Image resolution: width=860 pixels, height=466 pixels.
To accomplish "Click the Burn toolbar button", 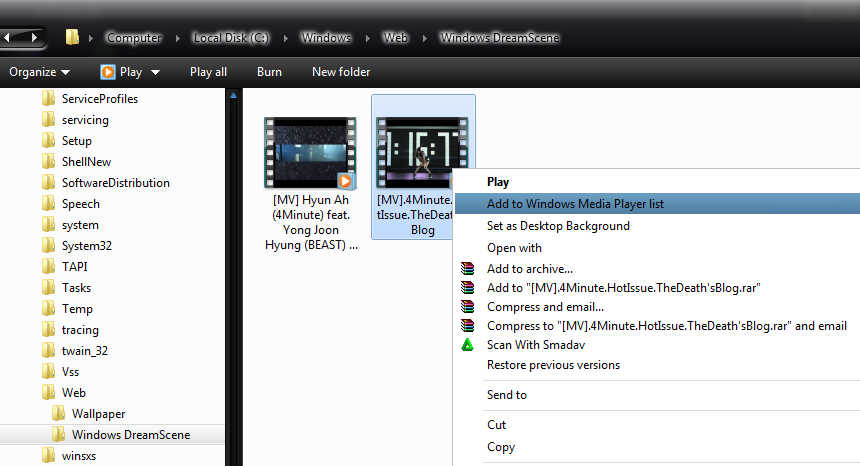I will tap(269, 72).
